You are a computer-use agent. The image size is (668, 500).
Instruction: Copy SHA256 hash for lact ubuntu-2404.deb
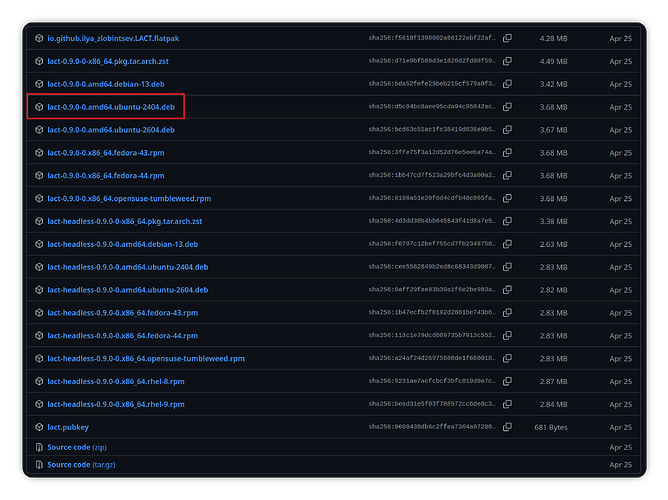507,107
